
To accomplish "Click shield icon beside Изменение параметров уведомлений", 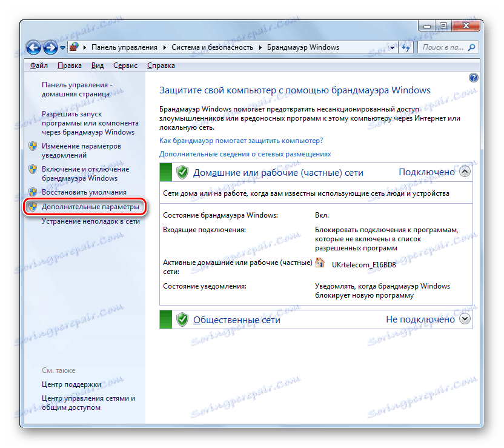I will pos(33,146).
